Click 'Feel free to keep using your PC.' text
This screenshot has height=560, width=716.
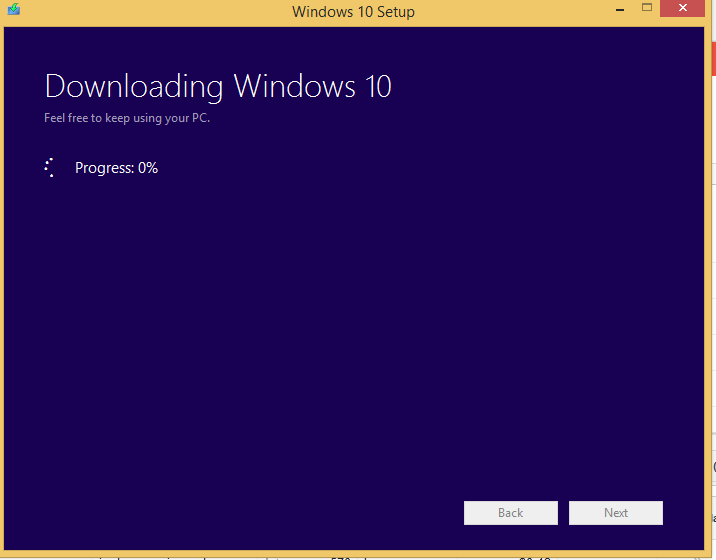pyautogui.click(x=127, y=118)
